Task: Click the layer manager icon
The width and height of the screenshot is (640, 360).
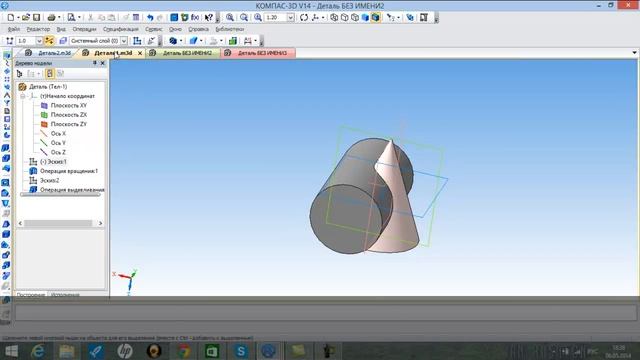Action: tap(62, 41)
